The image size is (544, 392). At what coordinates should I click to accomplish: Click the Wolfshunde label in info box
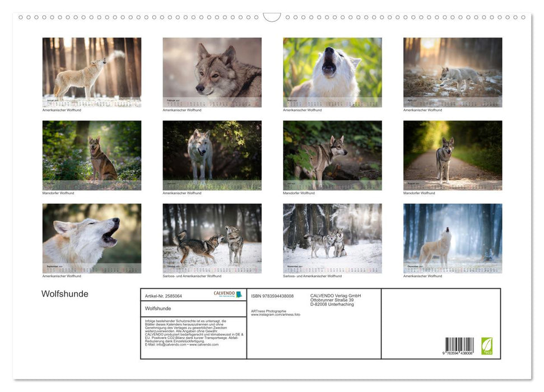(158, 309)
